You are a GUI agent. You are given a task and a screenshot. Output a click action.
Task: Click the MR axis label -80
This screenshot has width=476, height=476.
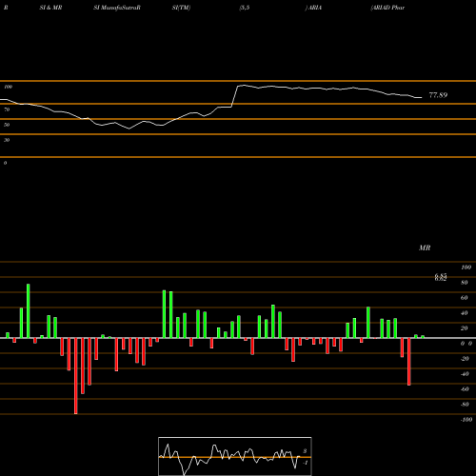[465, 405]
